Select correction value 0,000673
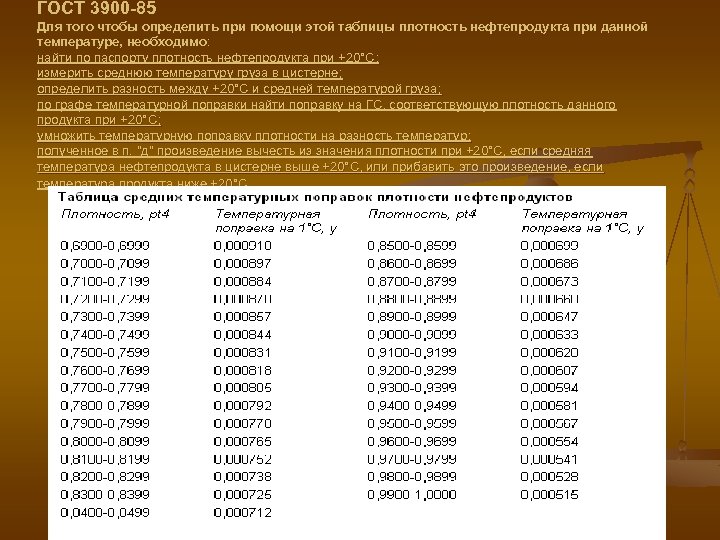Viewport: 720px width, 540px height. (x=549, y=281)
